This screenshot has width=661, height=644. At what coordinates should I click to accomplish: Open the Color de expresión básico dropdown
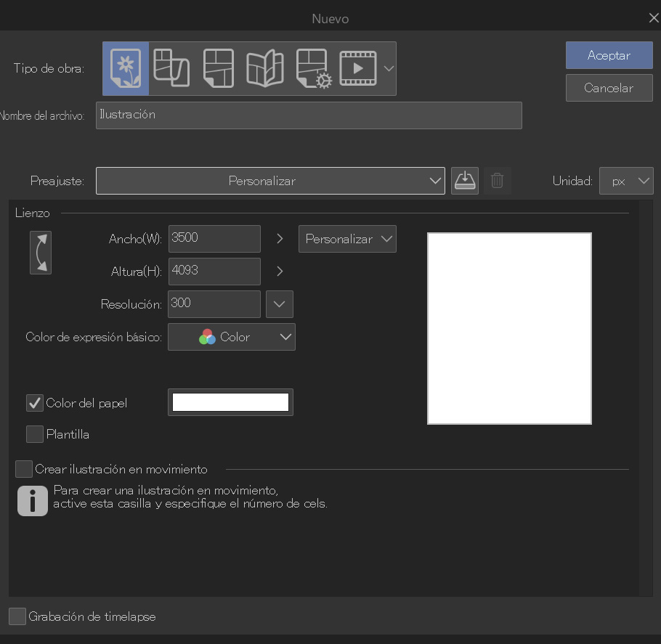(232, 337)
